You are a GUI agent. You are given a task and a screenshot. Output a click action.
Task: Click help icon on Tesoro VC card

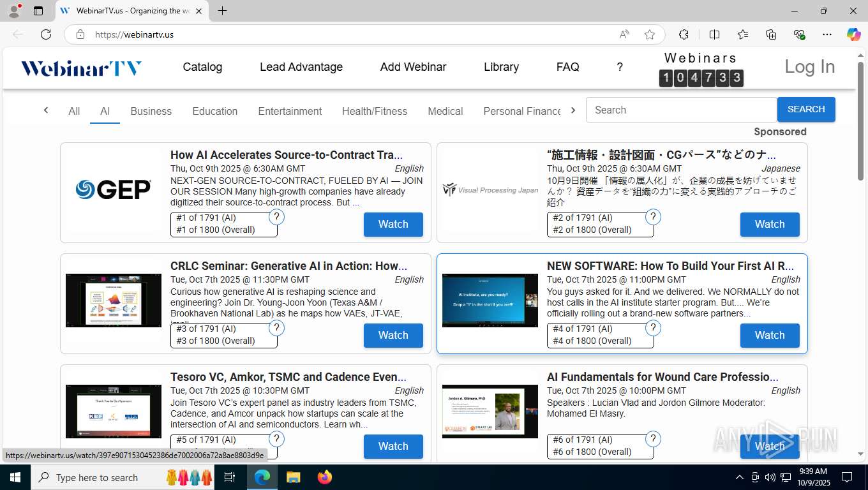tap(276, 439)
